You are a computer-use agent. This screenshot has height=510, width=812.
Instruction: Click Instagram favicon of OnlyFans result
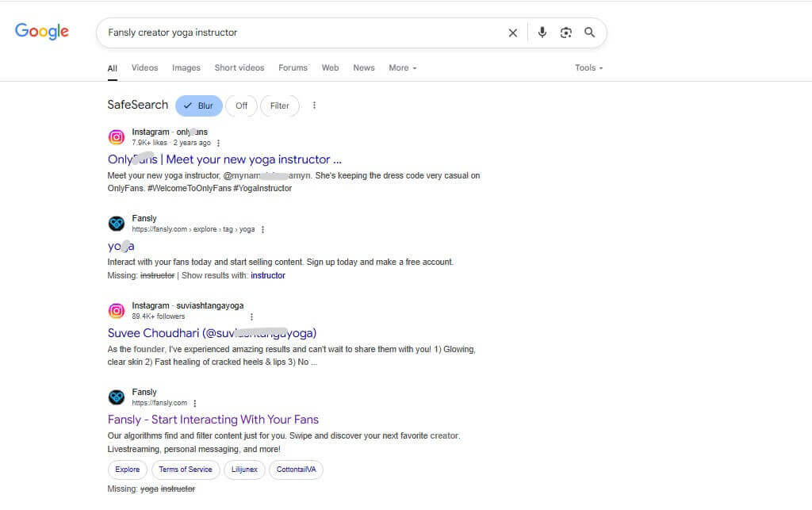coord(116,137)
